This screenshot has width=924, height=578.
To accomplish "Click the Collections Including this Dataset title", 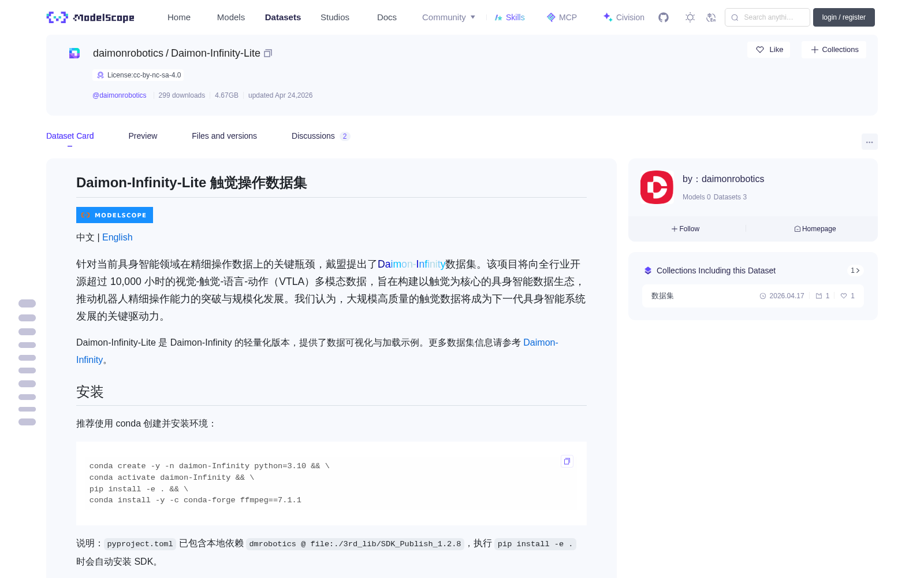I will click(x=716, y=271).
